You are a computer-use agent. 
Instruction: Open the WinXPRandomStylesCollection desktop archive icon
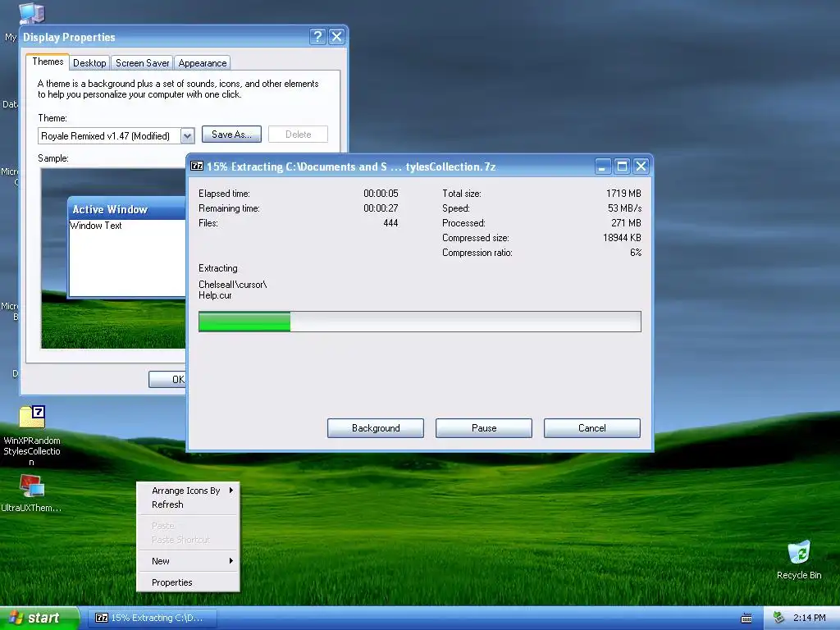32,418
